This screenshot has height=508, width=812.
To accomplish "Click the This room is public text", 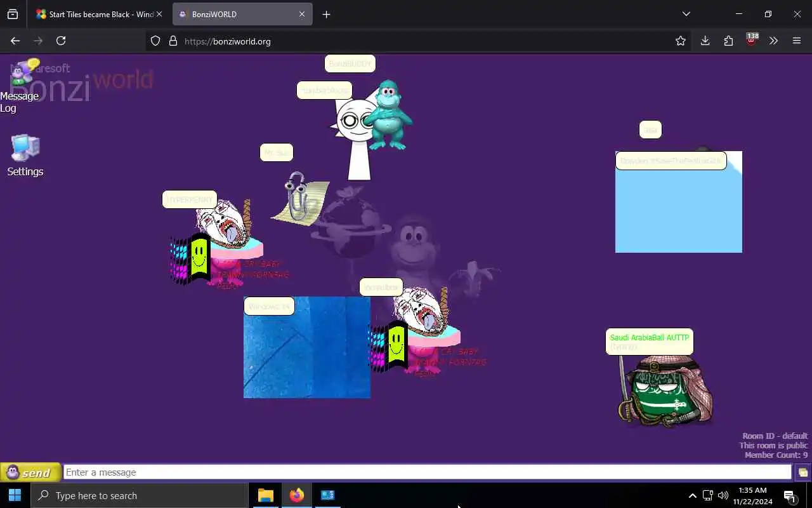I will click(x=773, y=445).
